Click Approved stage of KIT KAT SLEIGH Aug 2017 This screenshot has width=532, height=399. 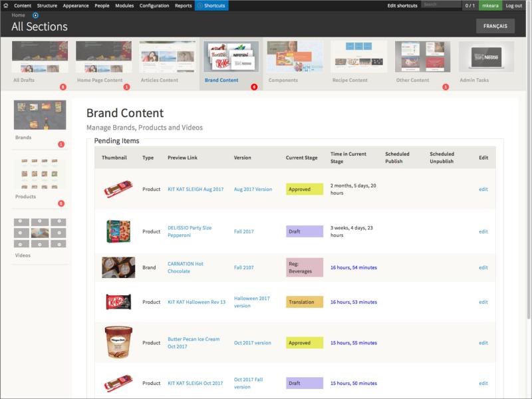[x=305, y=190]
